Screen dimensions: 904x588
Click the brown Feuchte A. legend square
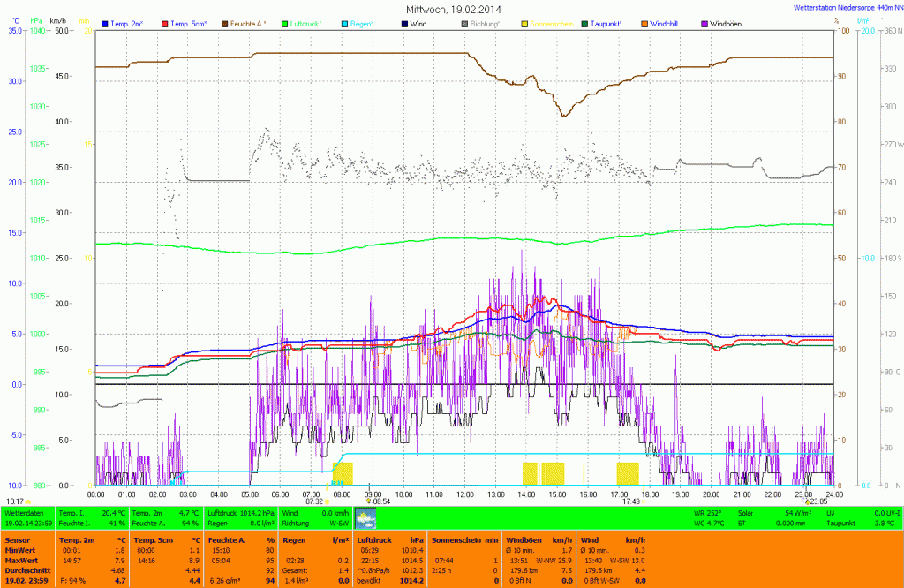coord(225,22)
